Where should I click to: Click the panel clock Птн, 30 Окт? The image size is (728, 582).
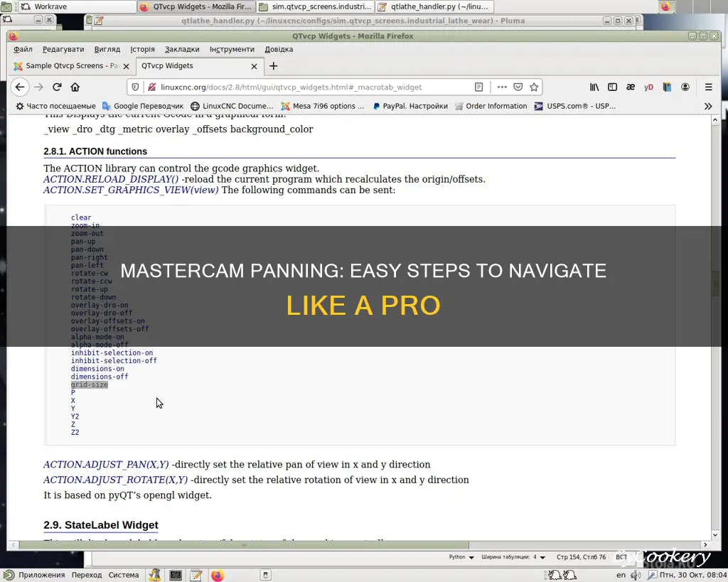(x=693, y=575)
